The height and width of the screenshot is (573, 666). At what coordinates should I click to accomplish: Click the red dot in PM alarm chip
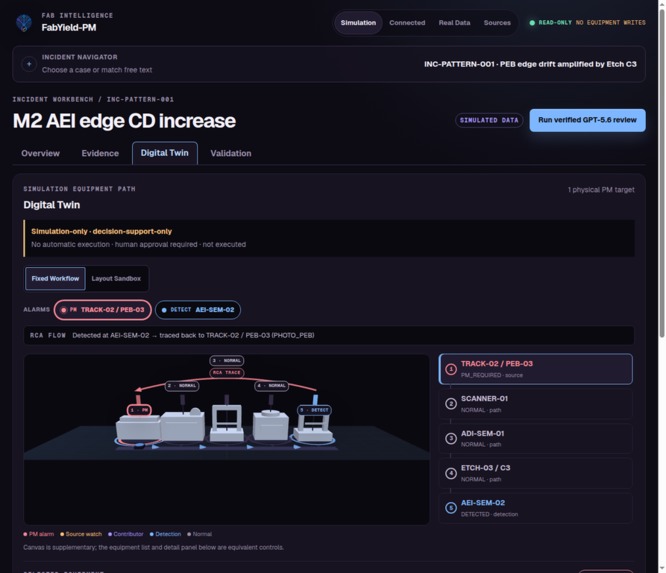tap(64, 310)
